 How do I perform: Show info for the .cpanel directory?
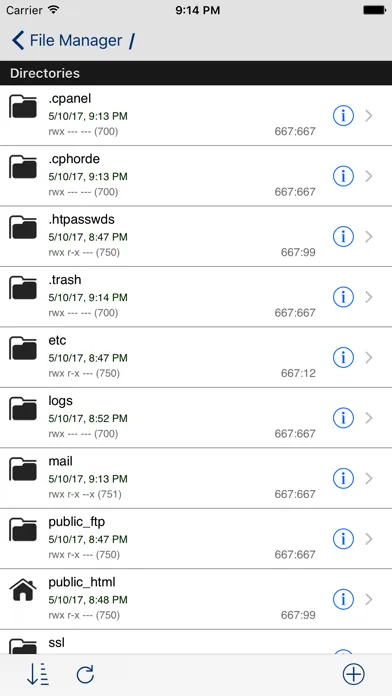click(343, 116)
